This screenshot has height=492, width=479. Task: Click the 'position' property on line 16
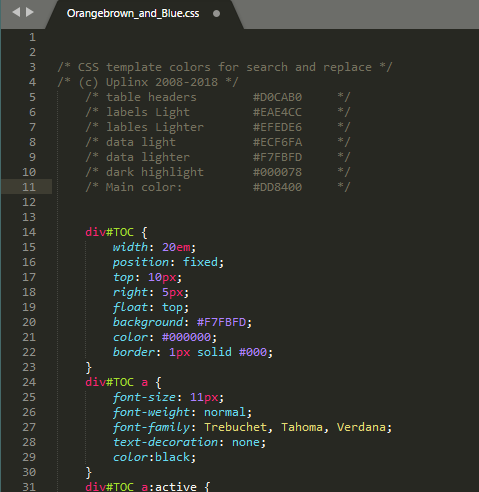click(141, 262)
